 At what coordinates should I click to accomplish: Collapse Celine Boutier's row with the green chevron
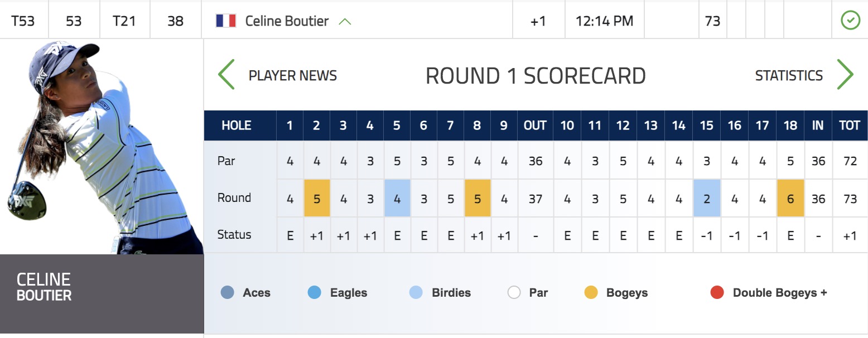(345, 22)
